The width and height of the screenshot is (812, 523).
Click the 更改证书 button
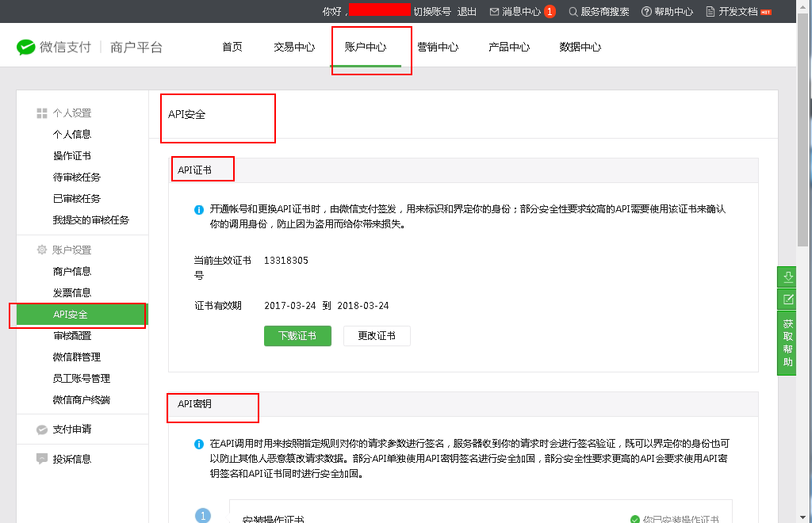[377, 335]
